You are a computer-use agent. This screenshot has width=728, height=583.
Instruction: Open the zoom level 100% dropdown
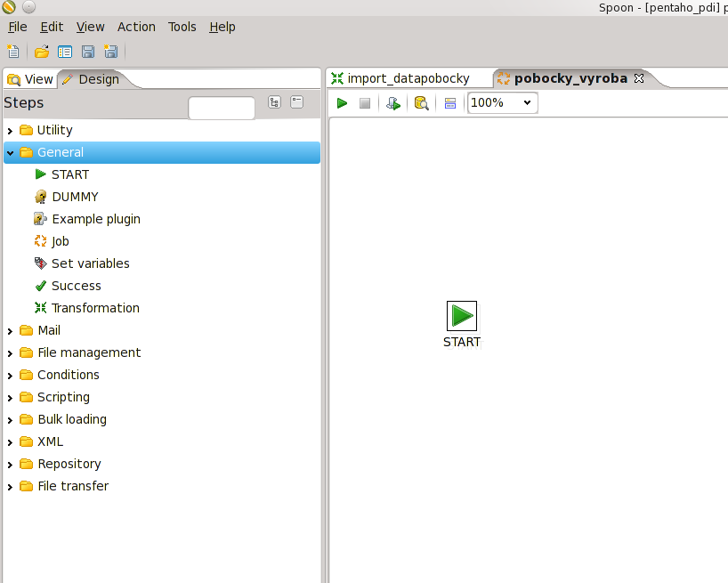(x=502, y=103)
